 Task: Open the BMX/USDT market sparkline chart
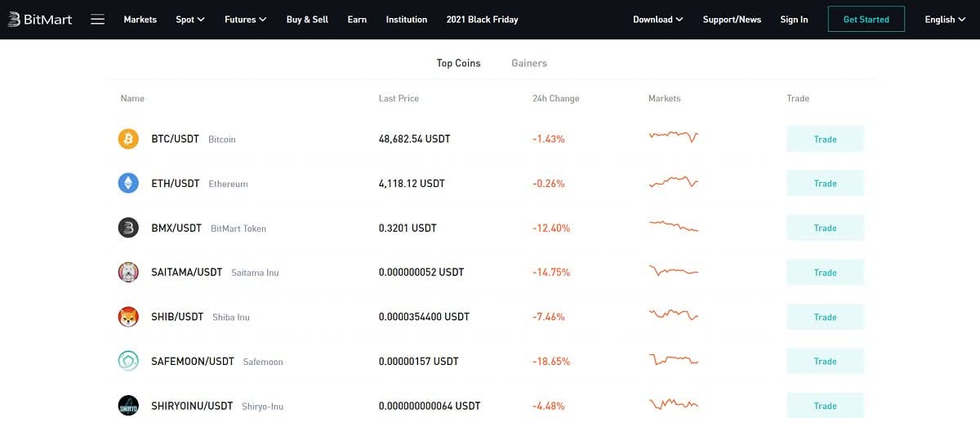[674, 225]
